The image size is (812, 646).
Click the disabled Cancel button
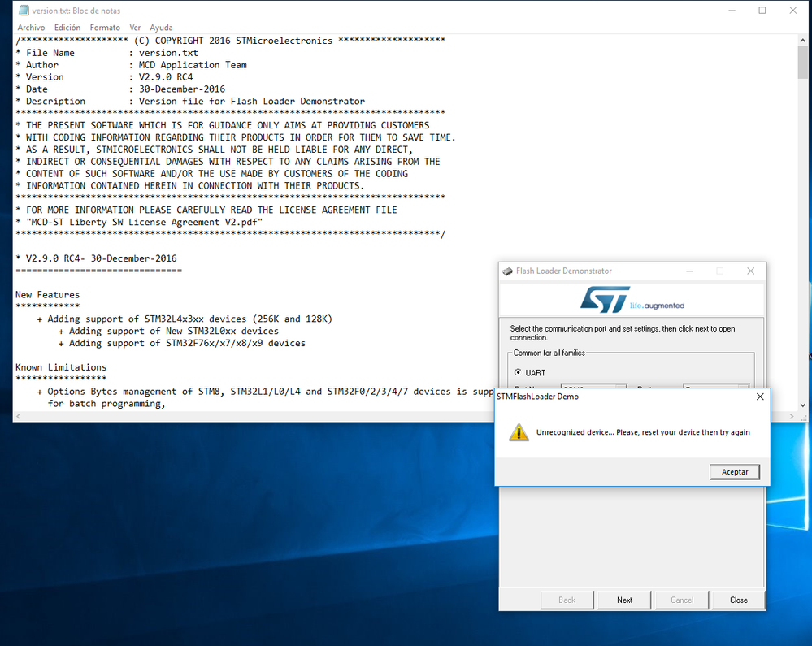681,600
